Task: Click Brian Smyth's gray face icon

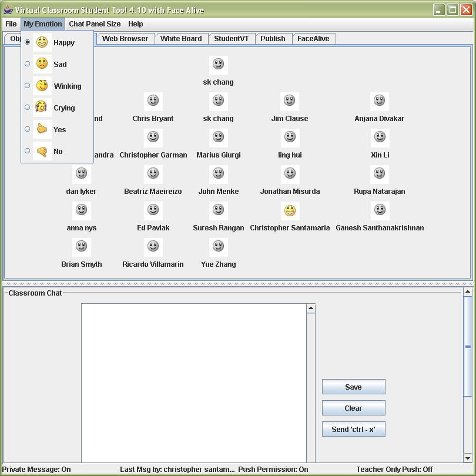Action: [82, 247]
